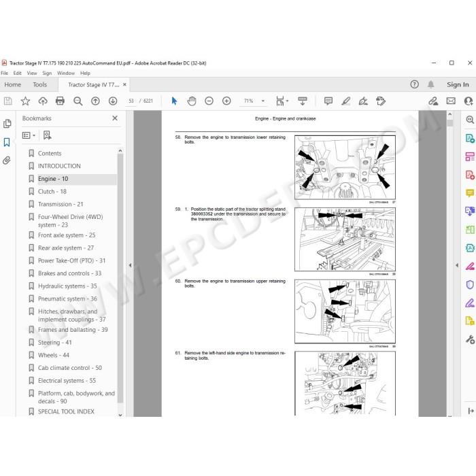Click the Selection arrow tool
This screenshot has width=476, height=476.
click(174, 101)
